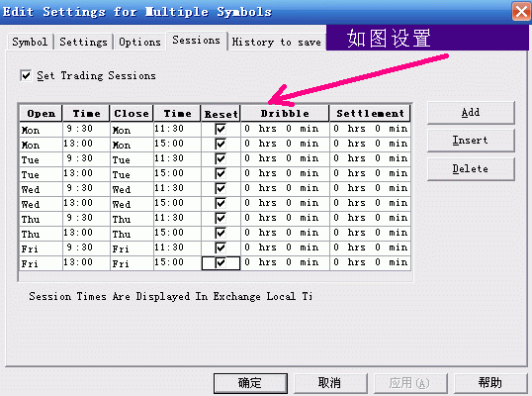This screenshot has height=396, width=532.
Task: Select open time 13:00 in Wed row
Action: [x=86, y=203]
